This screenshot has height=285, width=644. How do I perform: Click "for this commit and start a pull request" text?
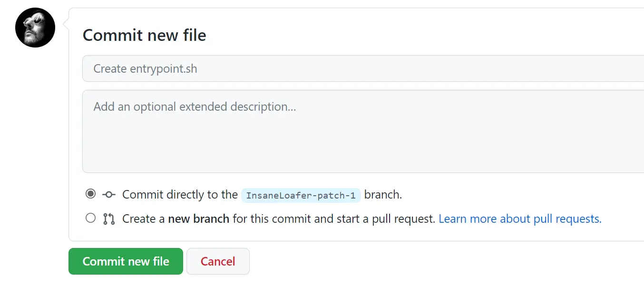(333, 219)
